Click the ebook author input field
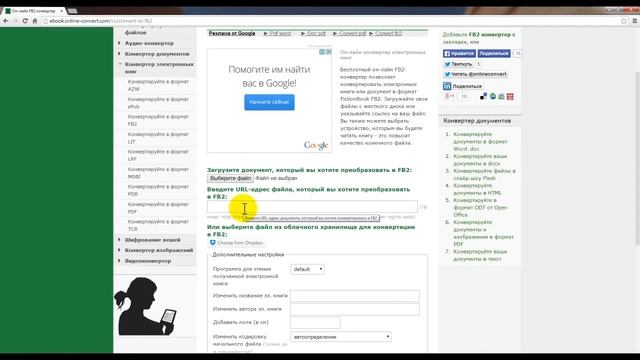 (355, 309)
